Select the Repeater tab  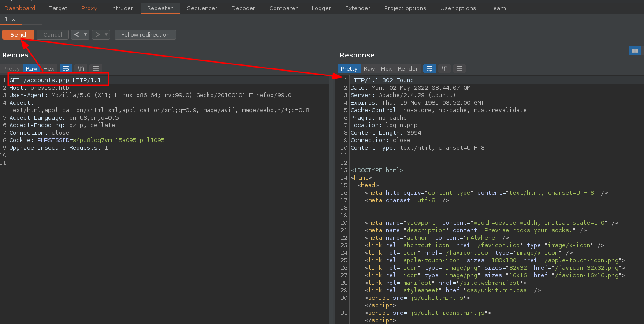pos(160,8)
